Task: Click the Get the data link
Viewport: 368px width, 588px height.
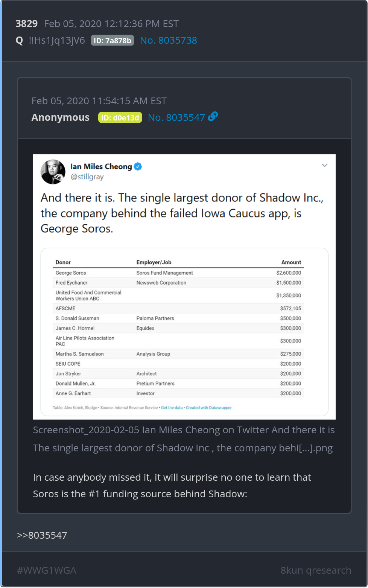Action: (x=172, y=408)
